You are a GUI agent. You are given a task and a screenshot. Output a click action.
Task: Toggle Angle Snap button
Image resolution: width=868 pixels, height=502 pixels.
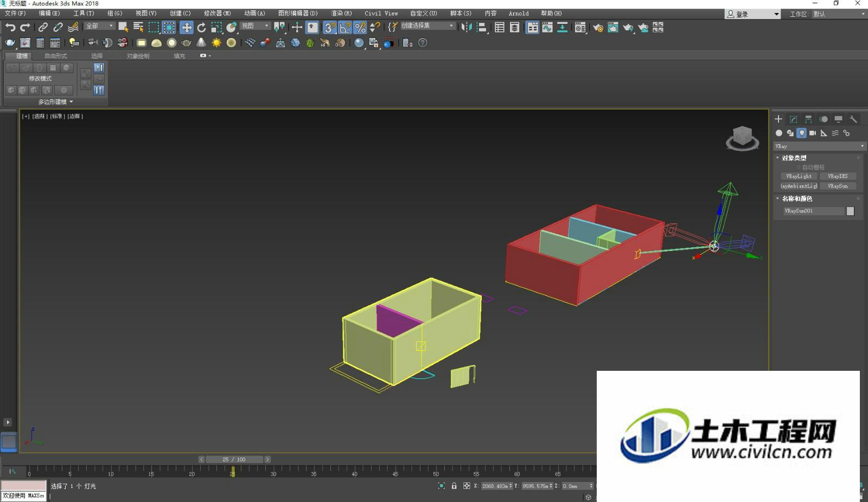pos(345,27)
